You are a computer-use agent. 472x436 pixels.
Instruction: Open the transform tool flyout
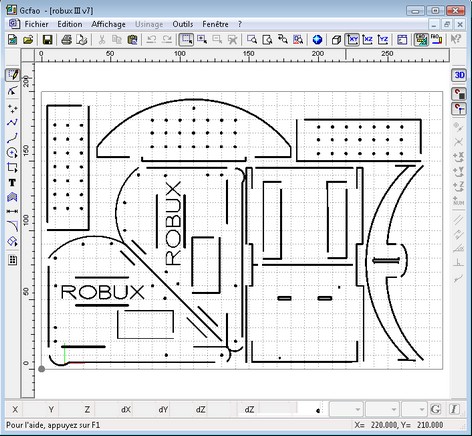(x=12, y=241)
